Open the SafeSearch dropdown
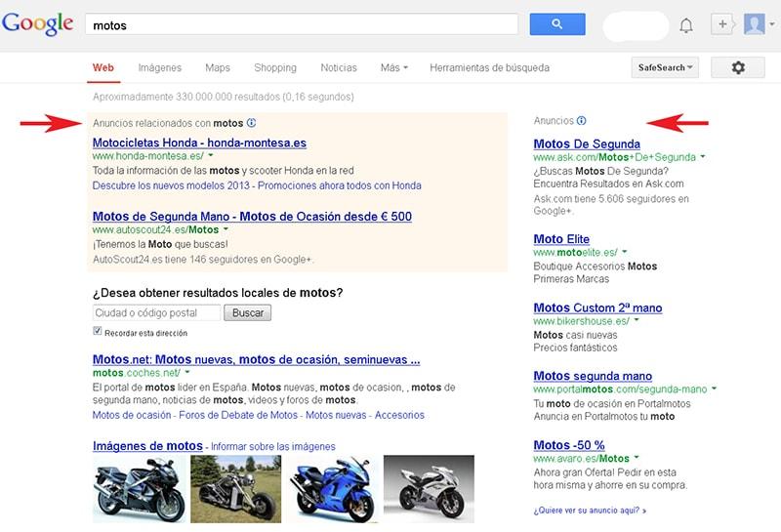This screenshot has height=532, width=781. pyautogui.click(x=665, y=67)
